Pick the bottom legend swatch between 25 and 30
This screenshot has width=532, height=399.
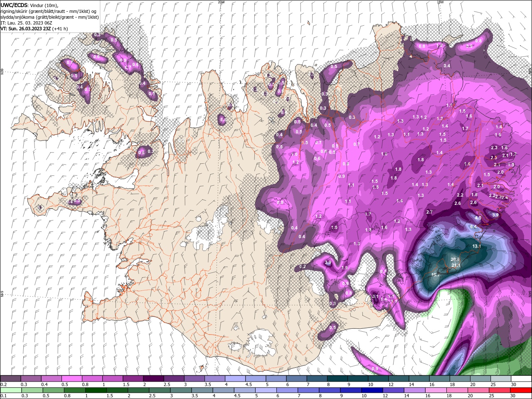pyautogui.click(x=500, y=390)
